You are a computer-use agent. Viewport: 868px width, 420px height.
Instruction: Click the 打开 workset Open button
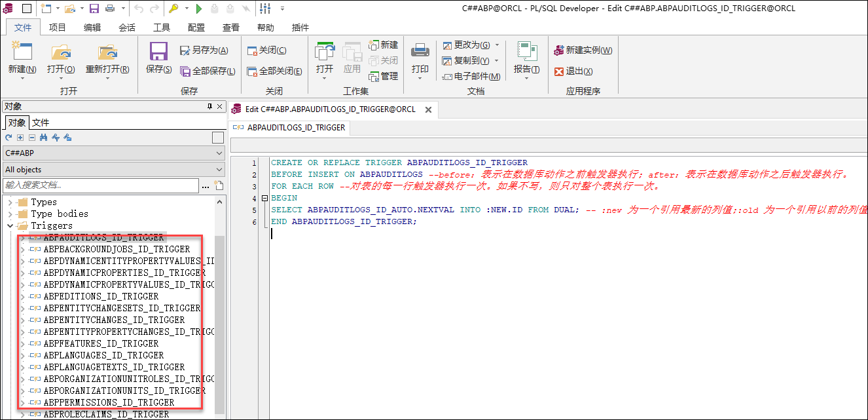[x=325, y=60]
